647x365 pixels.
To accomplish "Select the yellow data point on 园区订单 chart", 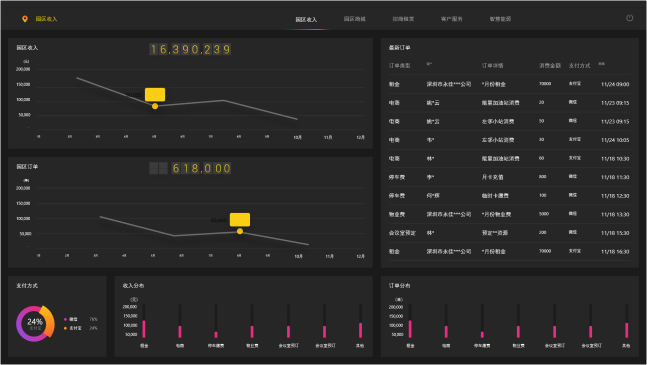I will click(240, 231).
